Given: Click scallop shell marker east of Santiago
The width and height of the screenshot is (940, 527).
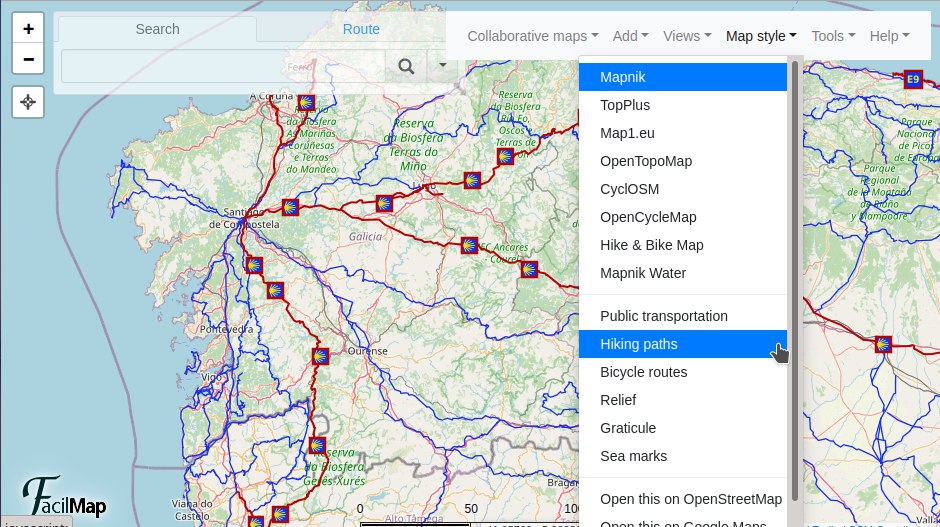Looking at the screenshot, I should 290,207.
